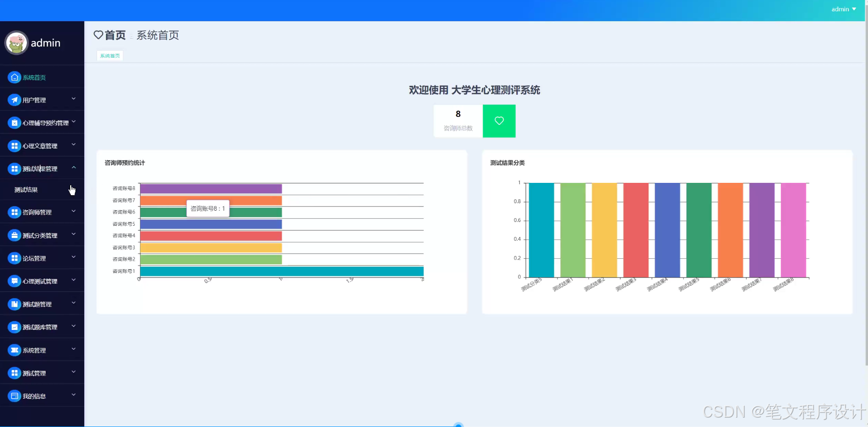This screenshot has height=427, width=868.
Task: Open the 系统首页 sidebar menu label
Action: pos(34,78)
